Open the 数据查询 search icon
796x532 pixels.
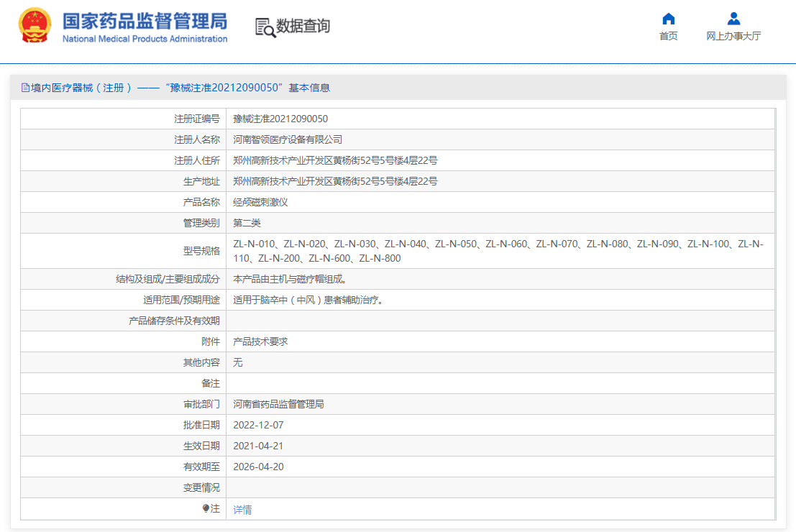click(265, 27)
